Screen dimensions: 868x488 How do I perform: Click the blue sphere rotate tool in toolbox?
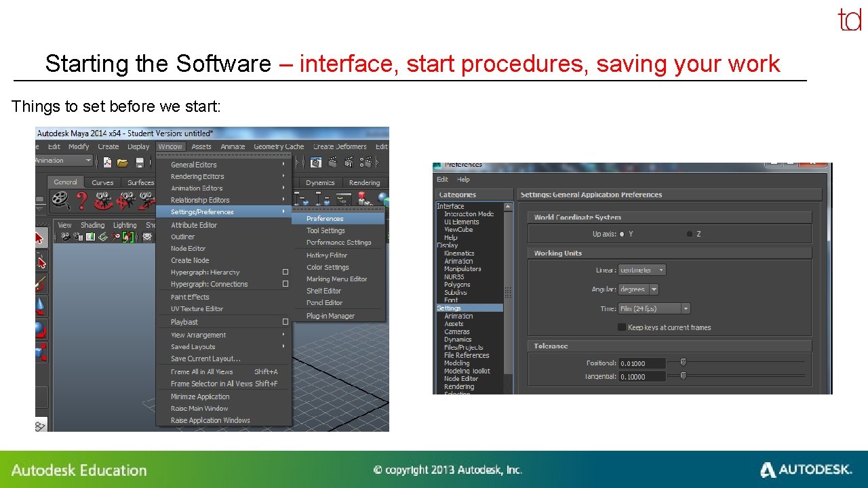click(x=40, y=330)
